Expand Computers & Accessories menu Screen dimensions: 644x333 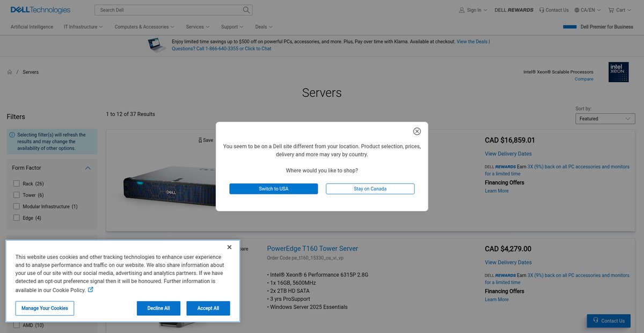point(144,27)
